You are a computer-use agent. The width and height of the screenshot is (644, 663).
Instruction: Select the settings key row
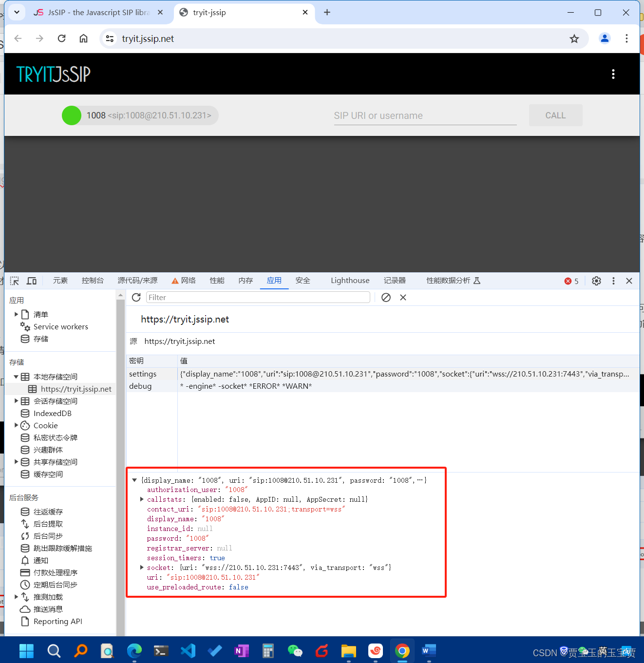(x=382, y=374)
